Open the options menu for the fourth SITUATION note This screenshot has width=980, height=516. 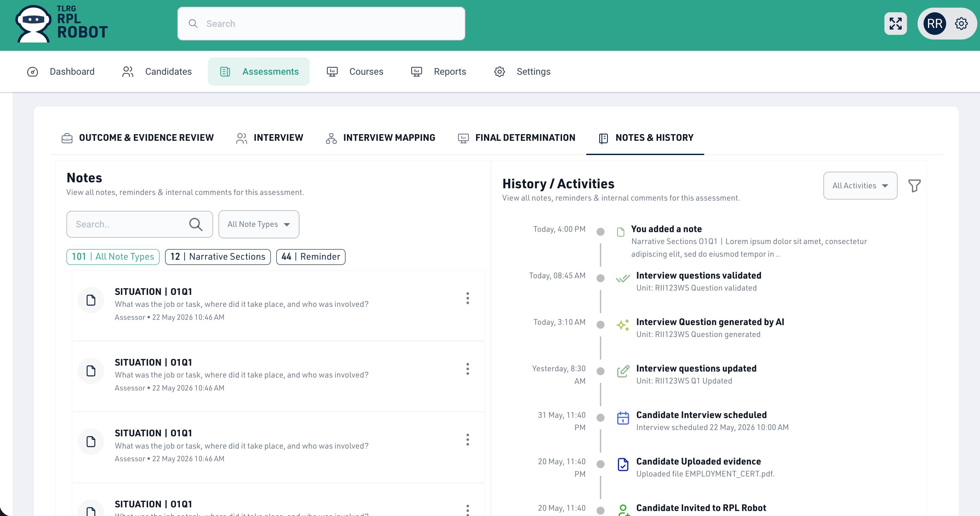pyautogui.click(x=467, y=510)
